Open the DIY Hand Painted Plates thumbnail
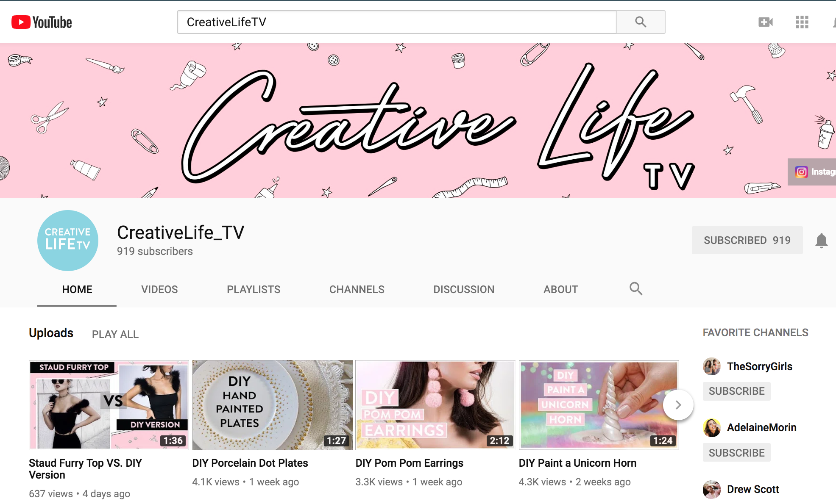836x504 pixels. pyautogui.click(x=272, y=405)
